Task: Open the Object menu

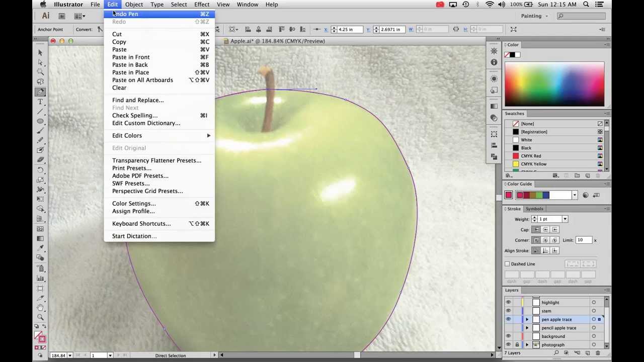Action: (134, 5)
